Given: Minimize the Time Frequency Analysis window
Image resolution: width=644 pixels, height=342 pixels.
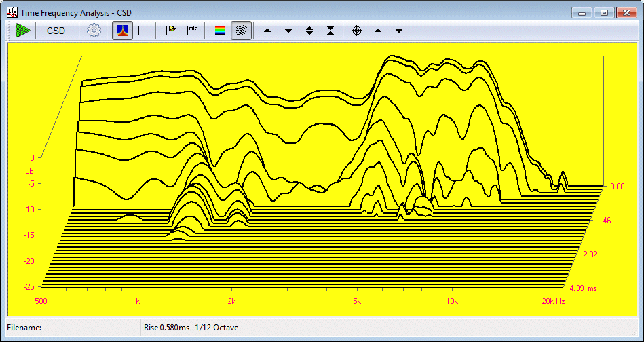Looking at the screenshot, I should coord(582,12).
